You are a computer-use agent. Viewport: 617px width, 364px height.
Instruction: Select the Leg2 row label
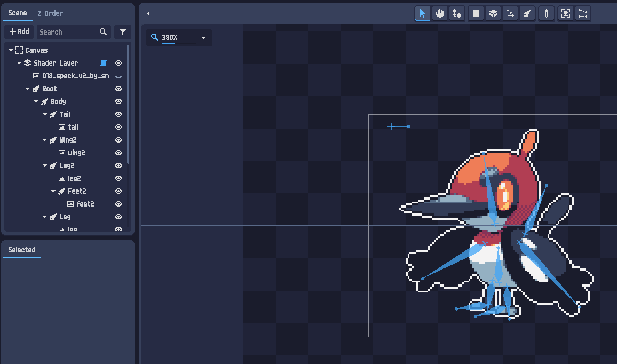click(67, 165)
